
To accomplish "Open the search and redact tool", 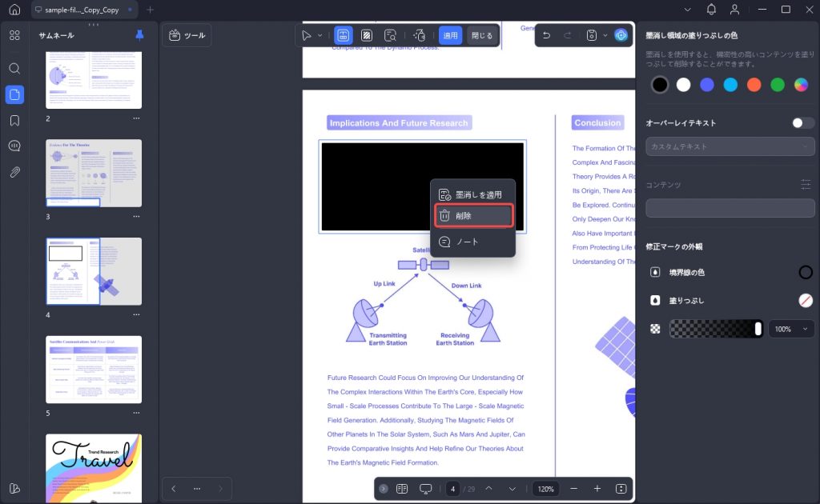I will pos(390,35).
